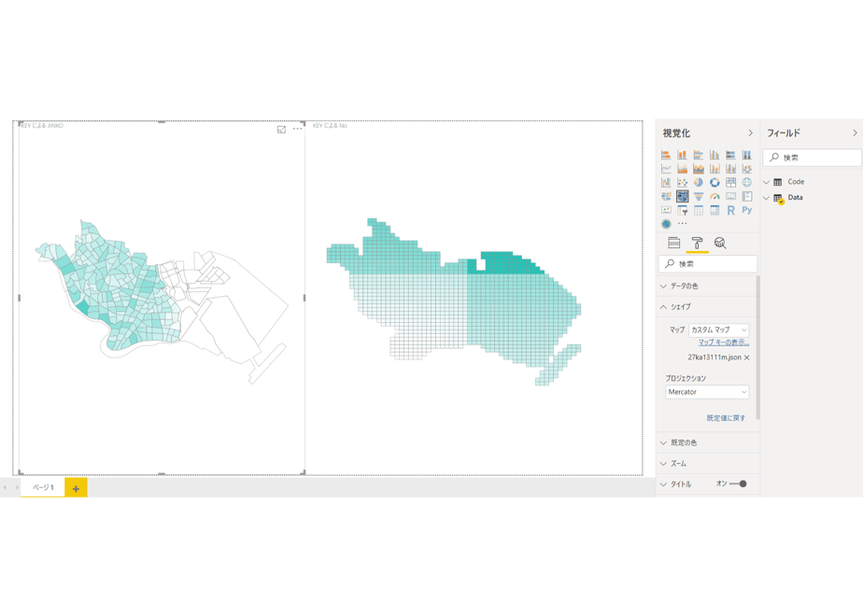Open more options for JINKO map visual
The width and height of the screenshot is (863, 616).
(x=297, y=129)
